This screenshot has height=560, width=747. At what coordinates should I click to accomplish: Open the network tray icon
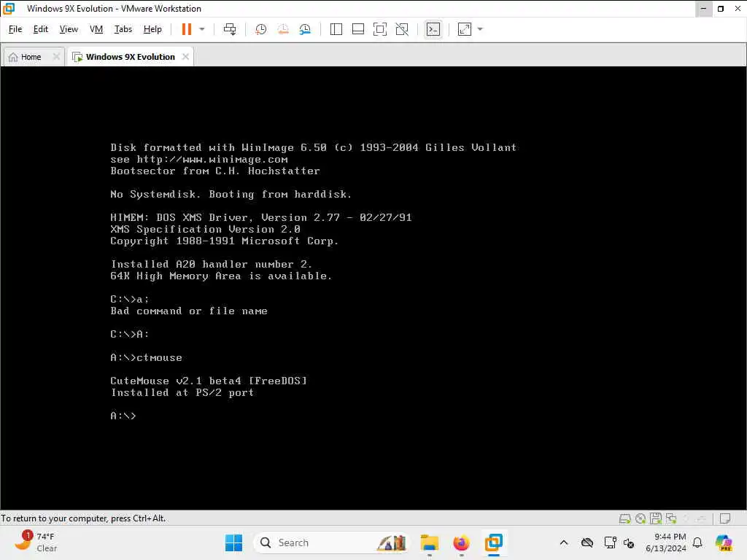(610, 542)
